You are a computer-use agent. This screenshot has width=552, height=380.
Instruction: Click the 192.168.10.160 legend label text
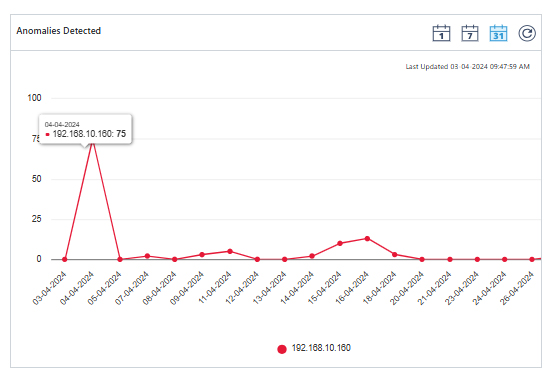click(321, 348)
